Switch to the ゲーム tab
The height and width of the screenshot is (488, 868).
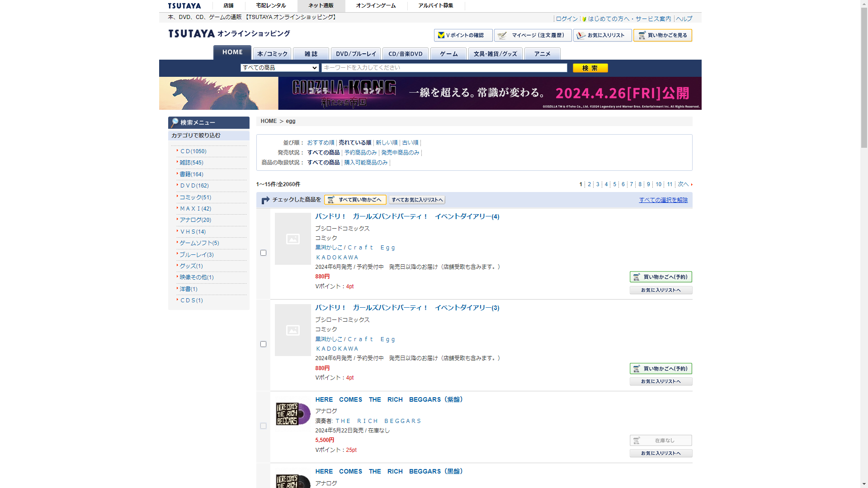[448, 54]
